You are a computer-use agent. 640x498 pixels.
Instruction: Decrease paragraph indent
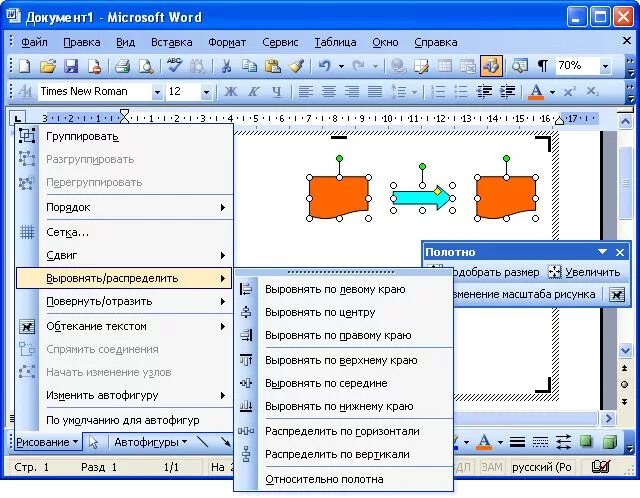pyautogui.click(x=484, y=91)
